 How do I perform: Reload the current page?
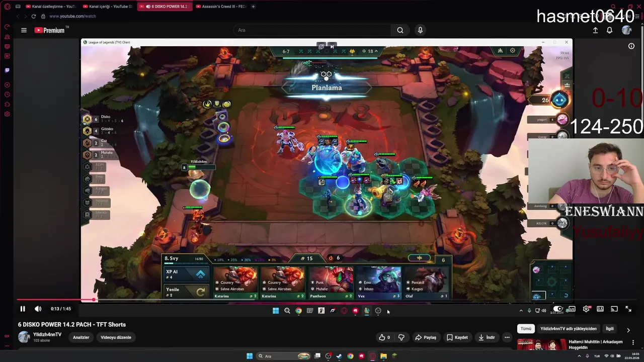coord(34,16)
